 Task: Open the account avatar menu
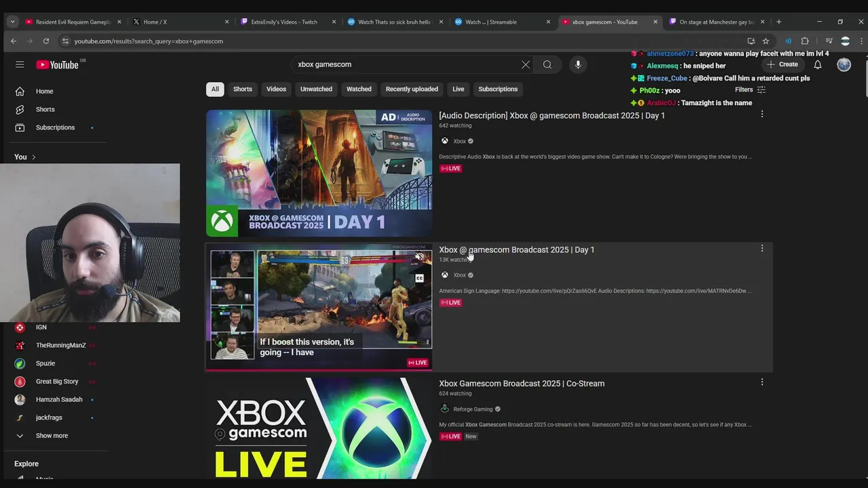click(x=844, y=64)
